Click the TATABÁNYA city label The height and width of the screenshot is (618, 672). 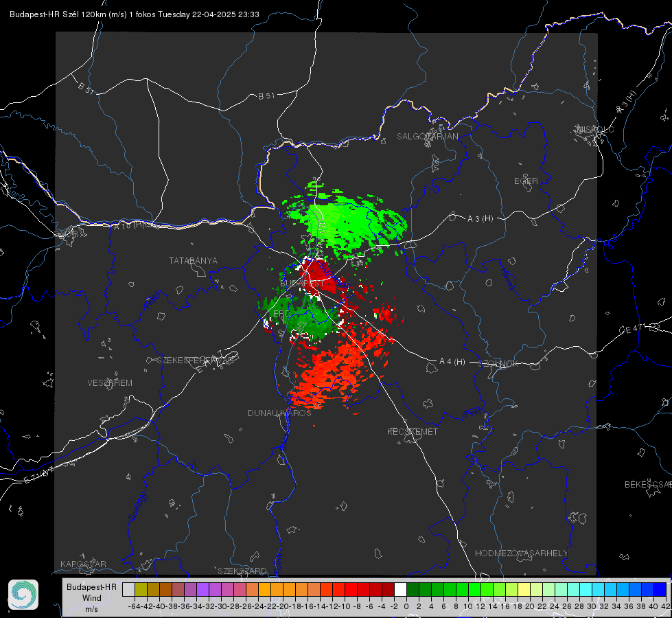tap(193, 260)
